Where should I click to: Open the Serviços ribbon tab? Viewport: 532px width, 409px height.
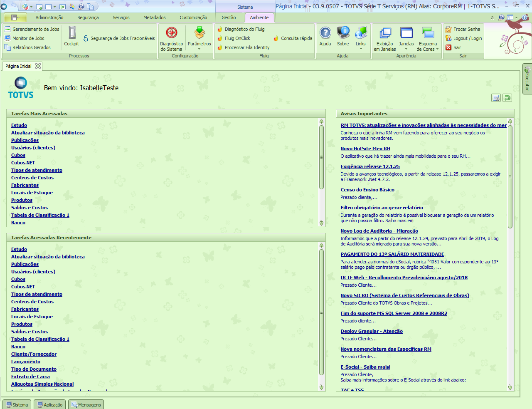pyautogui.click(x=121, y=17)
